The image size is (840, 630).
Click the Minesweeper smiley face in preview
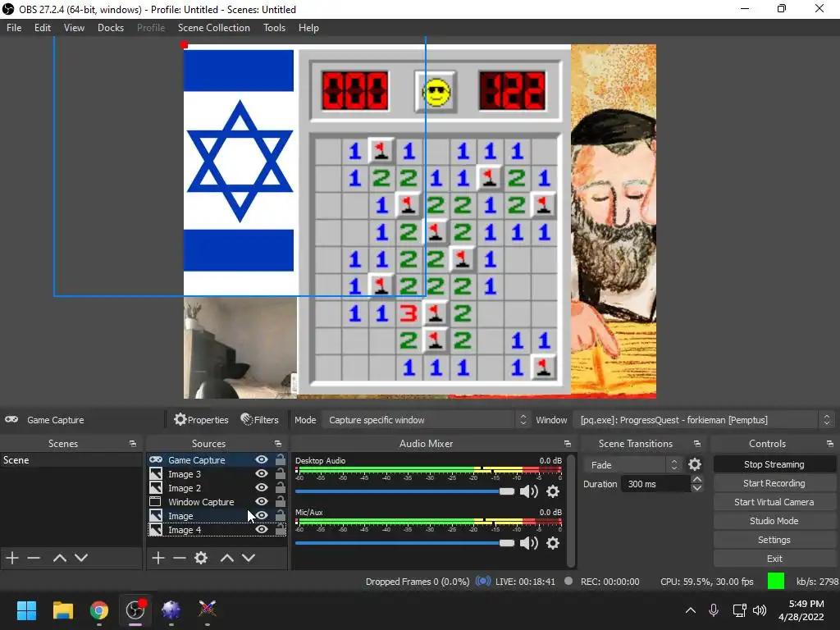tap(436, 92)
